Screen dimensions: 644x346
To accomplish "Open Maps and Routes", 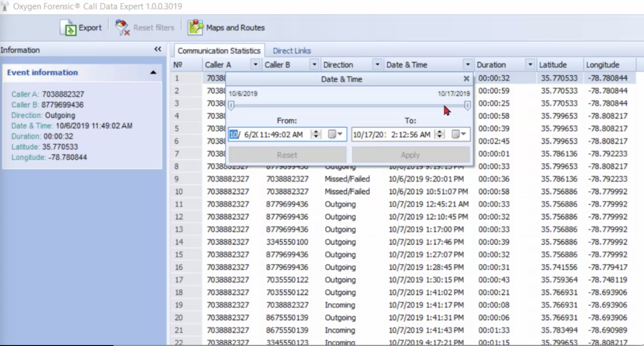I will (226, 28).
